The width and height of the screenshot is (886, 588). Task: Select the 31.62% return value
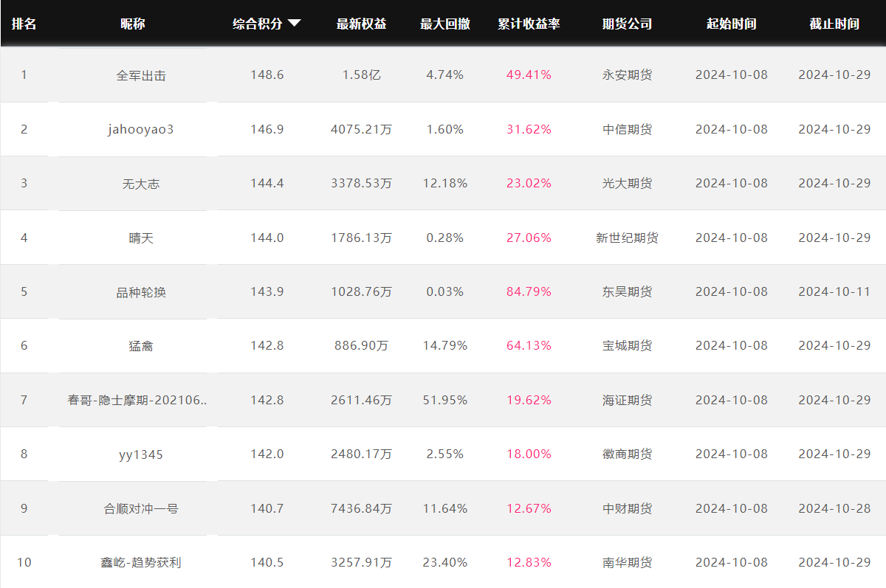pos(529,129)
